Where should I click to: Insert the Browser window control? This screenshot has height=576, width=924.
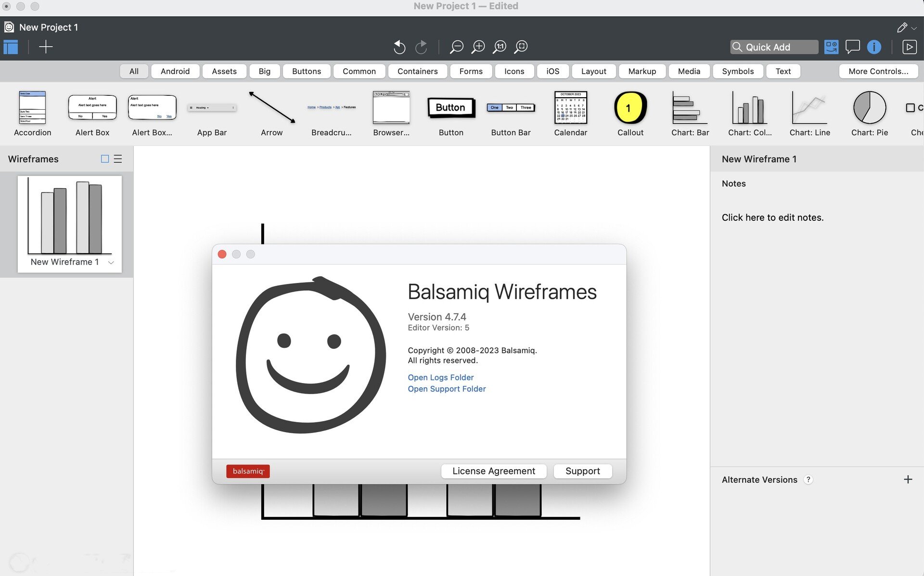(391, 114)
